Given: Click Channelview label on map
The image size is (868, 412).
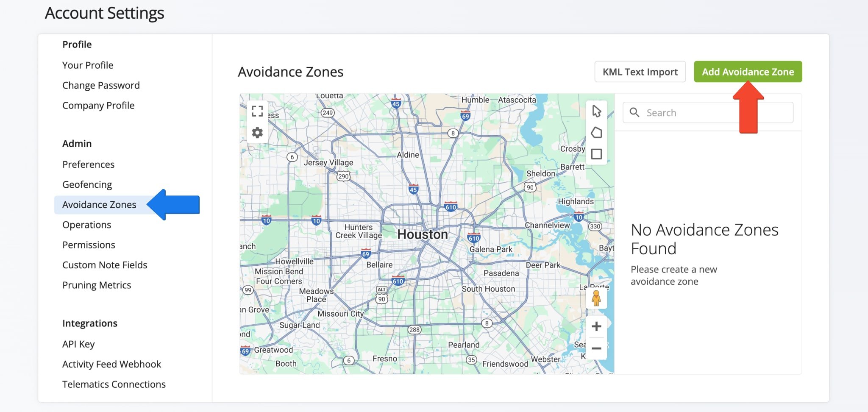Looking at the screenshot, I should (547, 225).
